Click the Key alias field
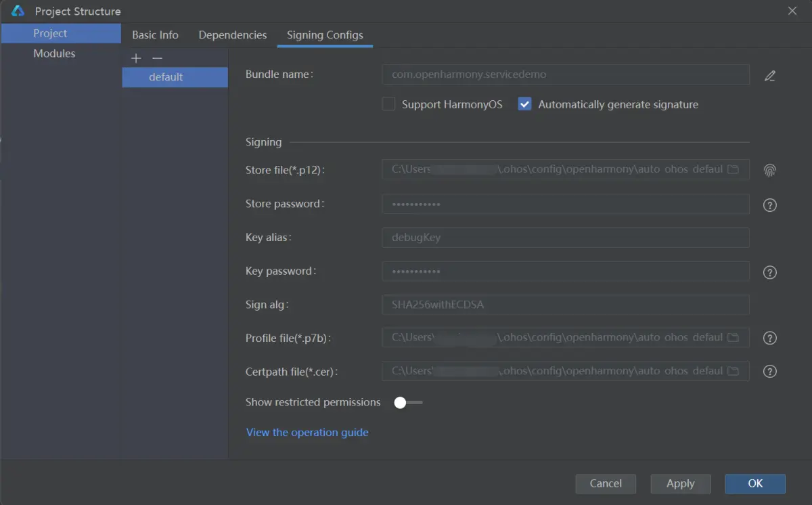812x505 pixels. pos(566,238)
